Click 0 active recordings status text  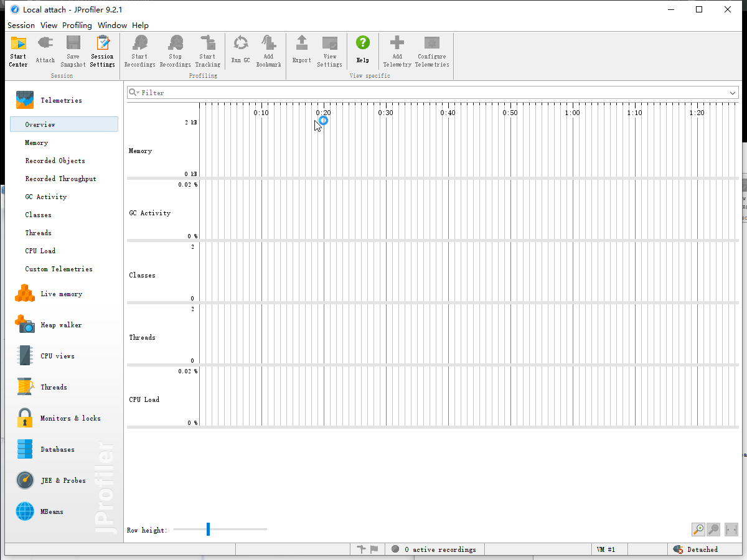tap(440, 549)
